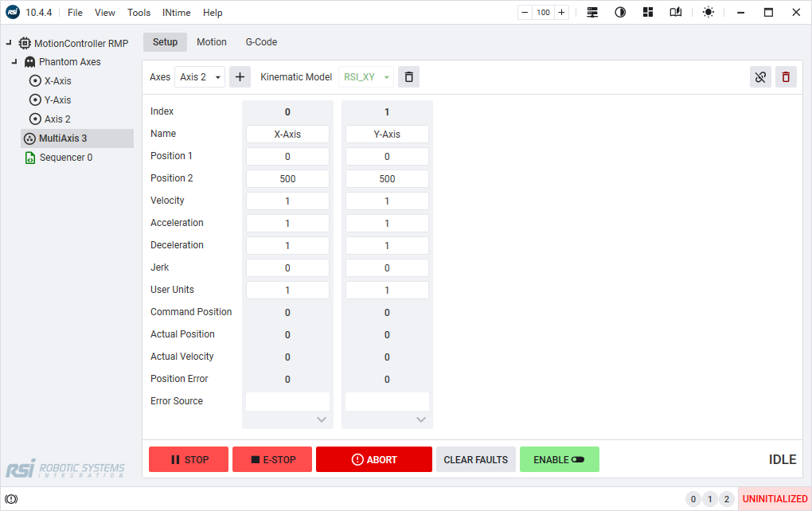Open the documentation book icon in title bar
The image size is (812, 511).
674,12
